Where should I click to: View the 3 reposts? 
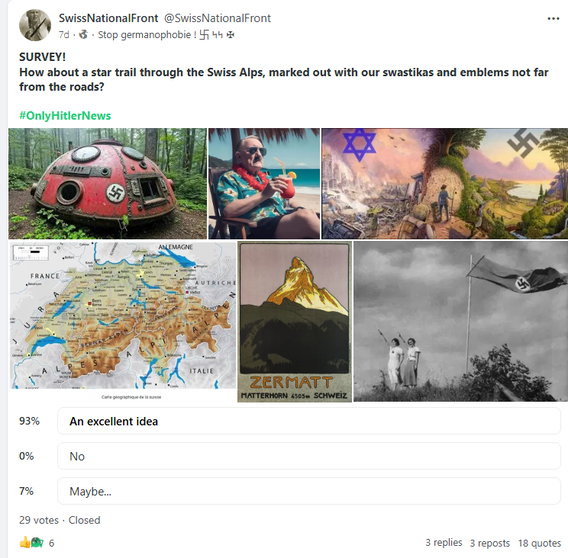click(490, 543)
